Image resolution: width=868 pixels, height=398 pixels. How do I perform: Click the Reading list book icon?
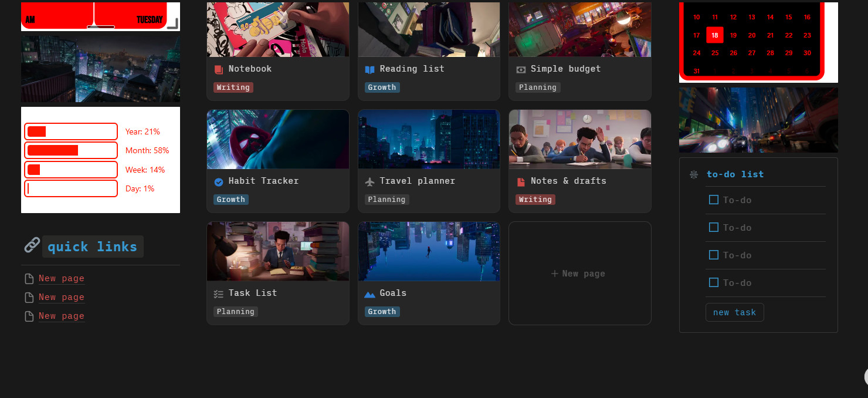click(x=369, y=69)
